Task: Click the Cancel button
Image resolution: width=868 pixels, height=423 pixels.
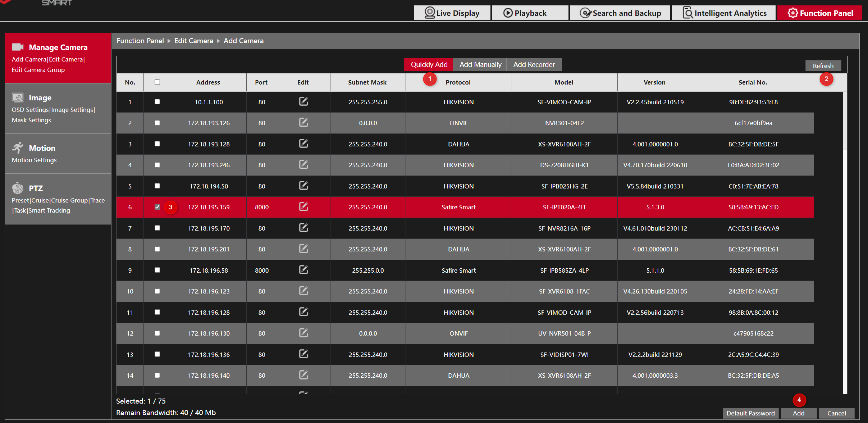Action: coord(836,413)
